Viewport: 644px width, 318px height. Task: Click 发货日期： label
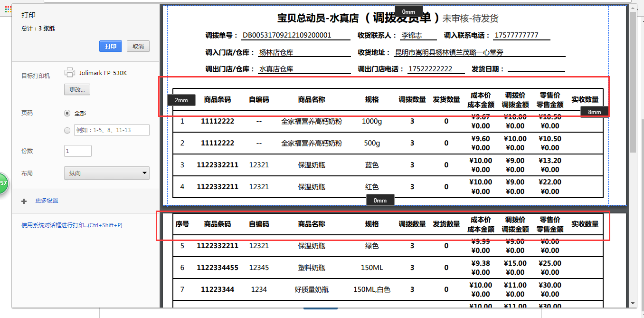point(488,69)
